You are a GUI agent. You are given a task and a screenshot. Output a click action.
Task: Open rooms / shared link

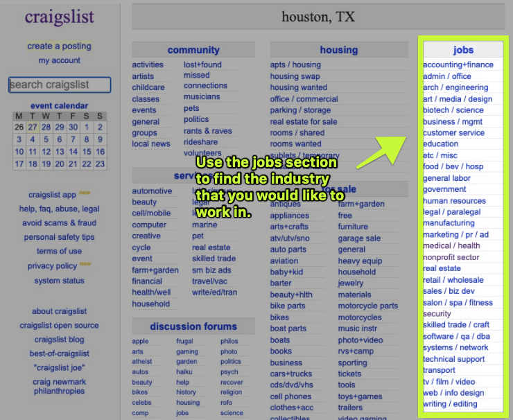(297, 133)
